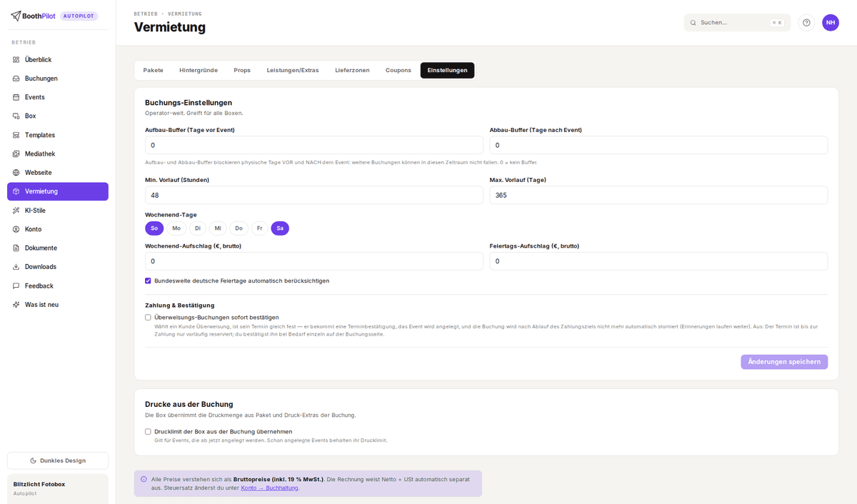Viewport: 857px width, 504px height.
Task: Click the Feedback speech bubble icon
Action: click(x=16, y=286)
